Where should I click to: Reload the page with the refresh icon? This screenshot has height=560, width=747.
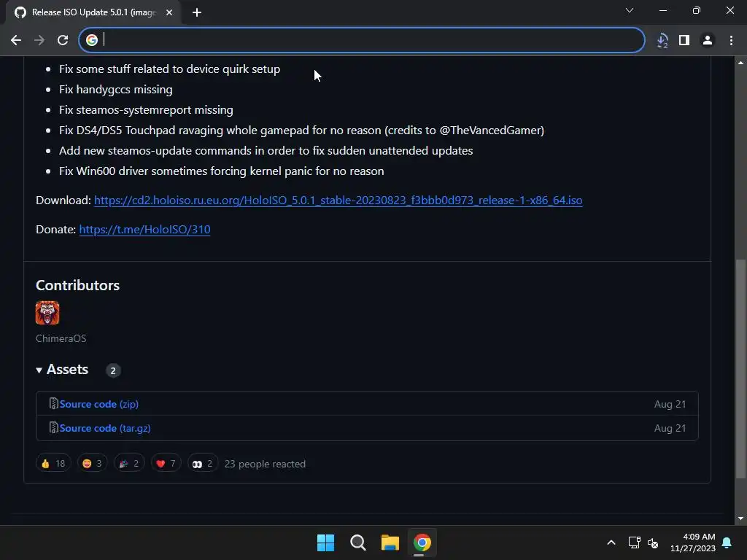(63, 40)
